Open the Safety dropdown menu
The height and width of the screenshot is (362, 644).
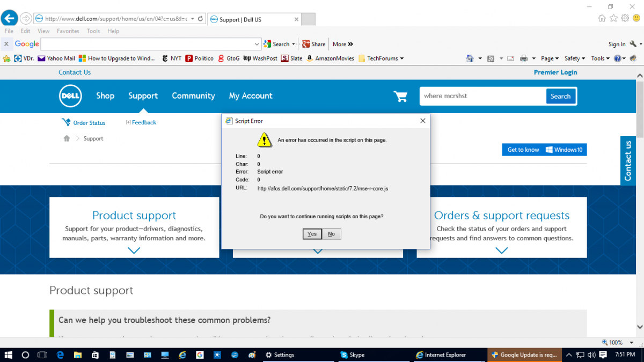click(x=574, y=58)
